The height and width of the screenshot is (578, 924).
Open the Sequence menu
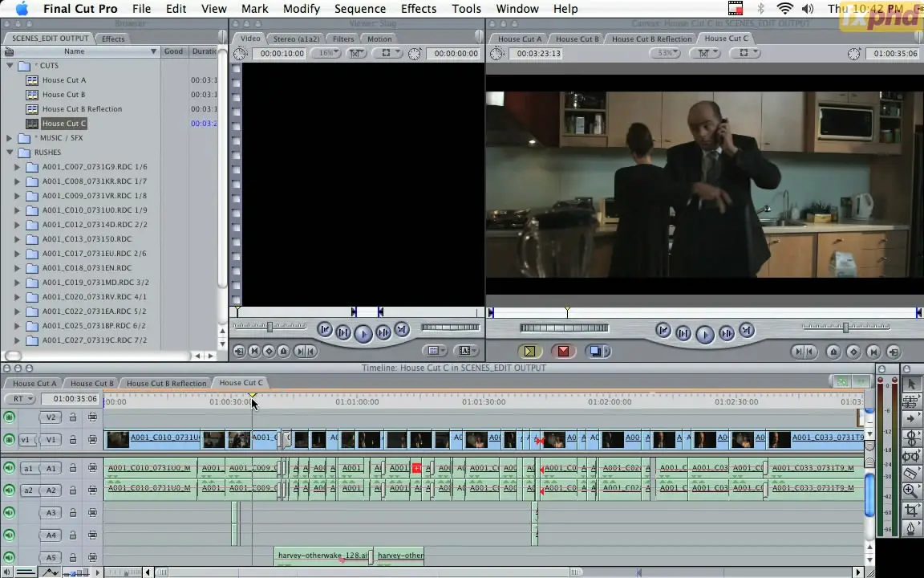click(359, 9)
